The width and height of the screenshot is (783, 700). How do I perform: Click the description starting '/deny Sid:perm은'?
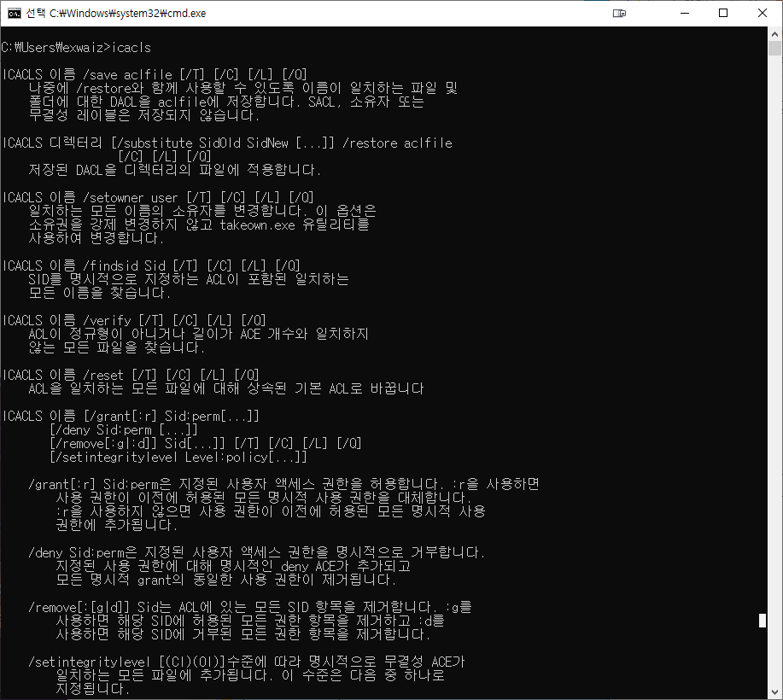257,552
